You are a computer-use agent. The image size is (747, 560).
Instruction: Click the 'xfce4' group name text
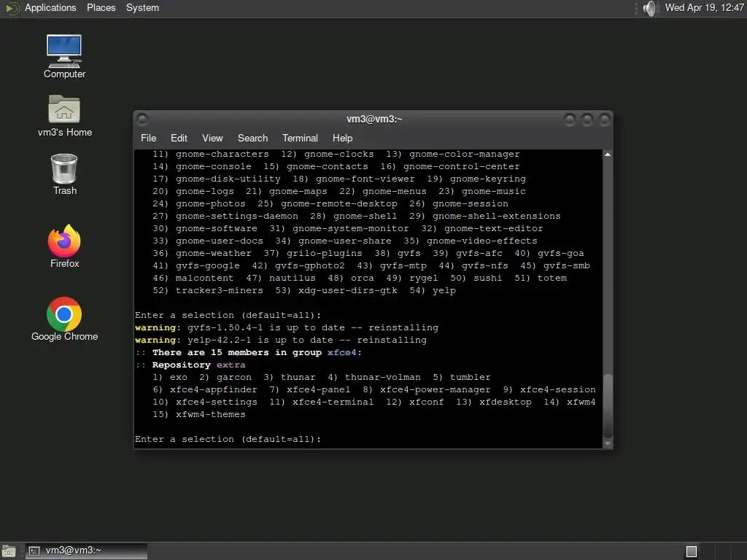point(341,352)
